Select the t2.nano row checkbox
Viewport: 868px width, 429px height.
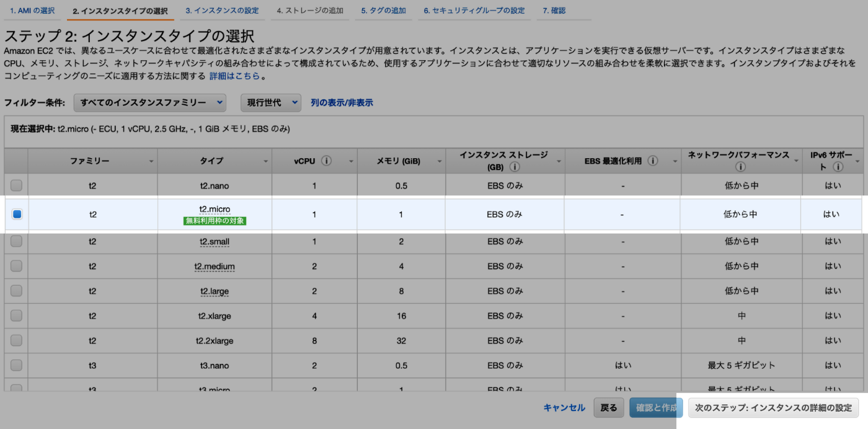coord(16,185)
